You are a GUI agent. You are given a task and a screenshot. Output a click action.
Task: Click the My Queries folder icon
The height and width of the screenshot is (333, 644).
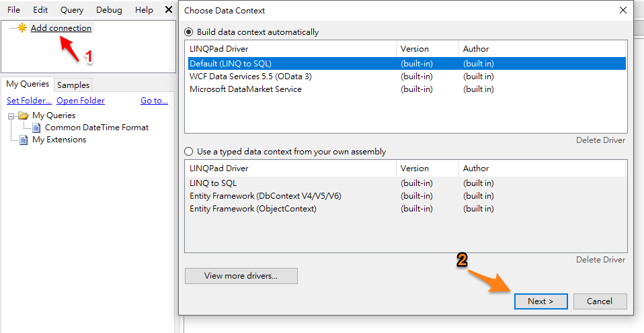click(x=24, y=115)
